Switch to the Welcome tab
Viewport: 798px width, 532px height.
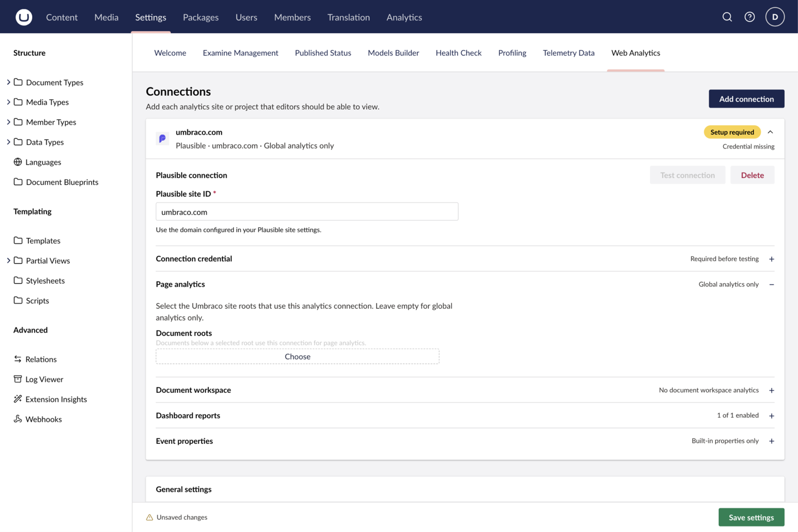pos(170,53)
